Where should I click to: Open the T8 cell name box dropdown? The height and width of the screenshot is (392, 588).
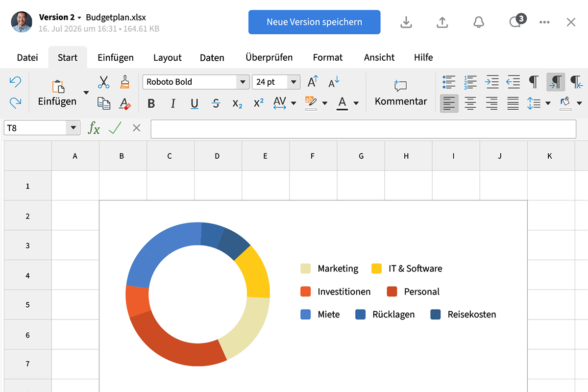tap(73, 128)
